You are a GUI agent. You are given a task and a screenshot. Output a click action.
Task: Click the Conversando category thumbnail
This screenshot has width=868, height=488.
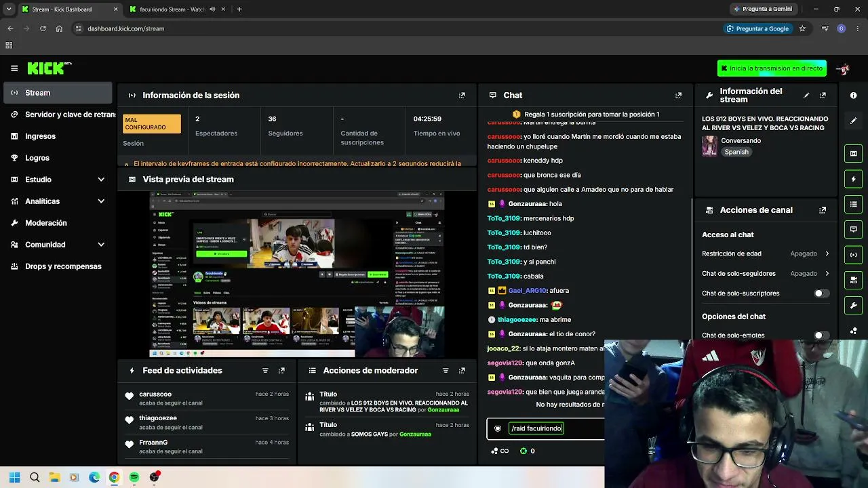pos(709,146)
